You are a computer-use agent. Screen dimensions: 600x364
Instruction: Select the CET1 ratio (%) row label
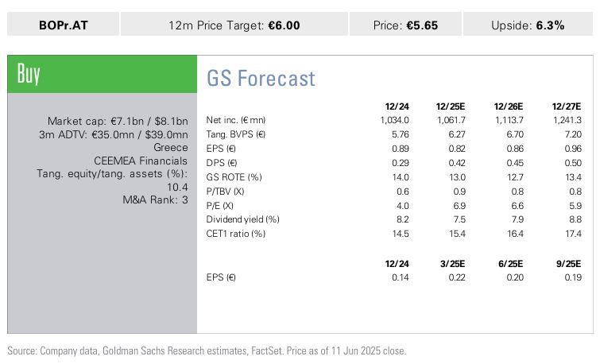point(235,234)
